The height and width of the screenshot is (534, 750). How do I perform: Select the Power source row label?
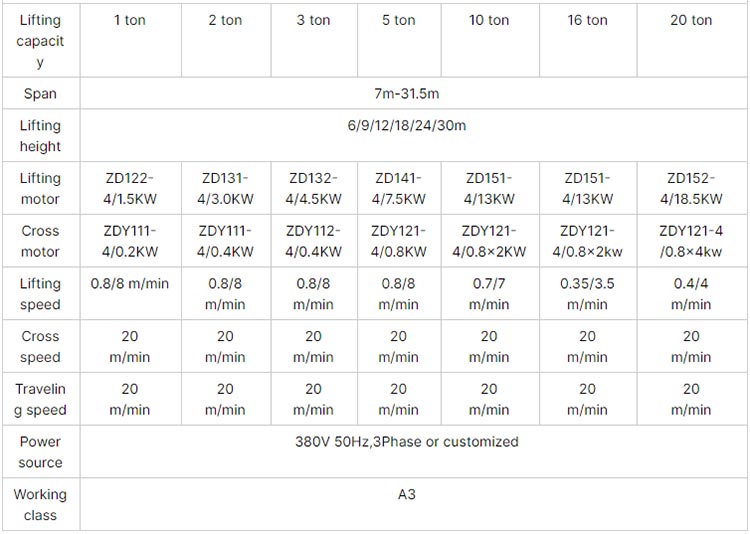pyautogui.click(x=40, y=452)
